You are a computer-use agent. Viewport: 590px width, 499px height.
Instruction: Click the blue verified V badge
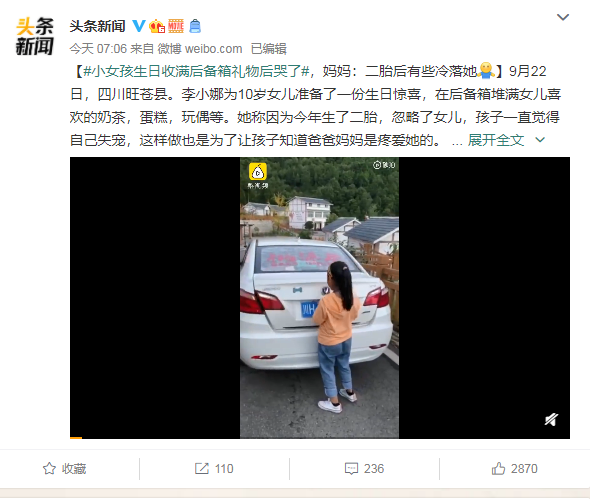(x=139, y=26)
